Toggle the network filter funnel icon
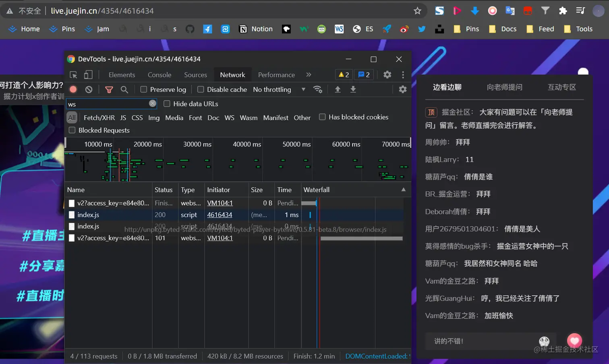The image size is (609, 364). click(109, 89)
